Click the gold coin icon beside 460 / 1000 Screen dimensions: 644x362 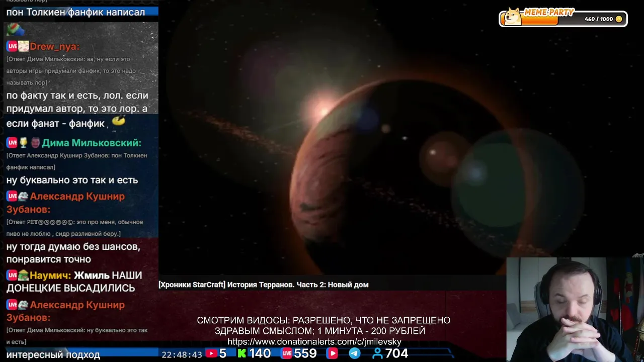(619, 19)
